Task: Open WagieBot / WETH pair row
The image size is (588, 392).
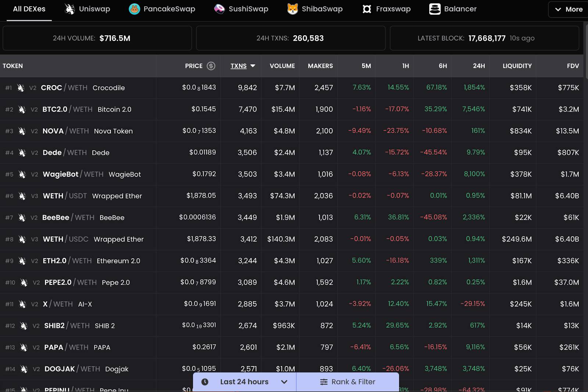Action: [x=292, y=175]
